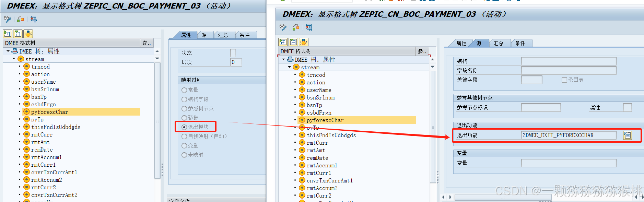Switch to 属性 tab in right window
The height and width of the screenshot is (202, 644).
pos(461,43)
